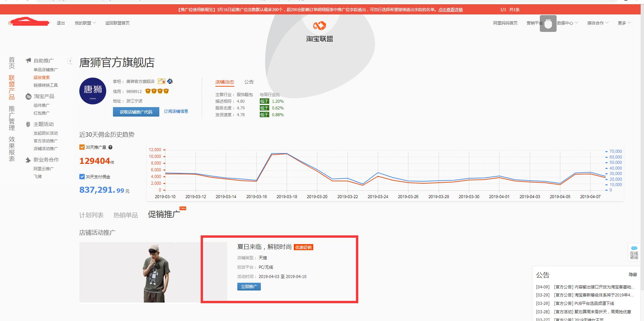Select 联盟产品 in the vertical nav

[12, 87]
